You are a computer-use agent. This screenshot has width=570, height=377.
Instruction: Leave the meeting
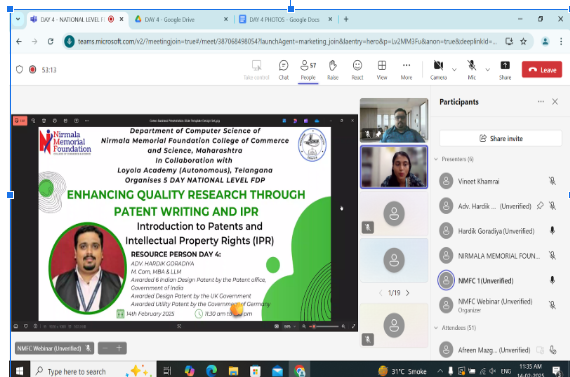(x=542, y=69)
